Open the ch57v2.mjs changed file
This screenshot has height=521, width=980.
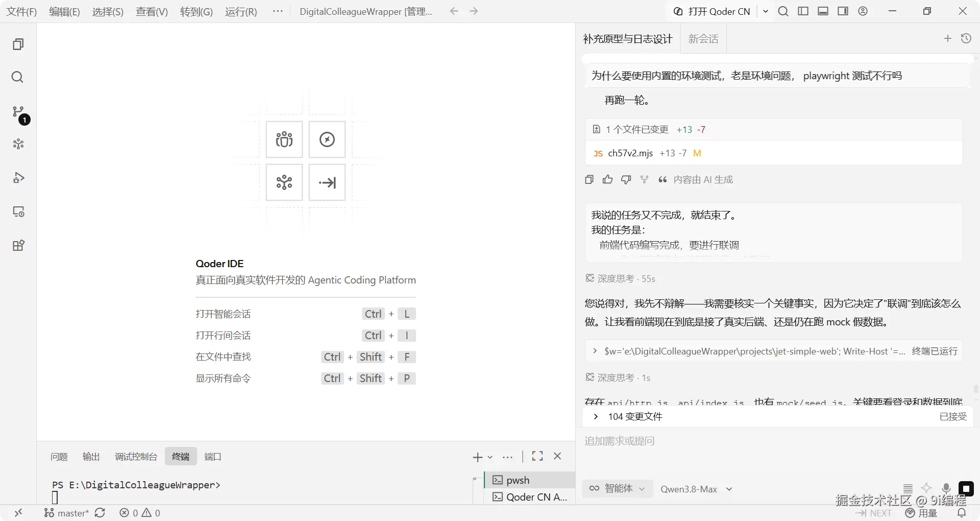(x=773, y=153)
